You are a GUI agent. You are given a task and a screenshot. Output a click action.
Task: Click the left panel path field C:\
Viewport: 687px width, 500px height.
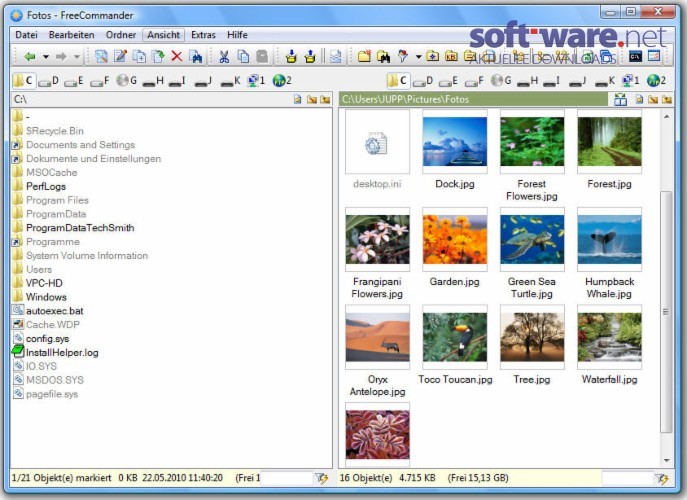click(149, 99)
